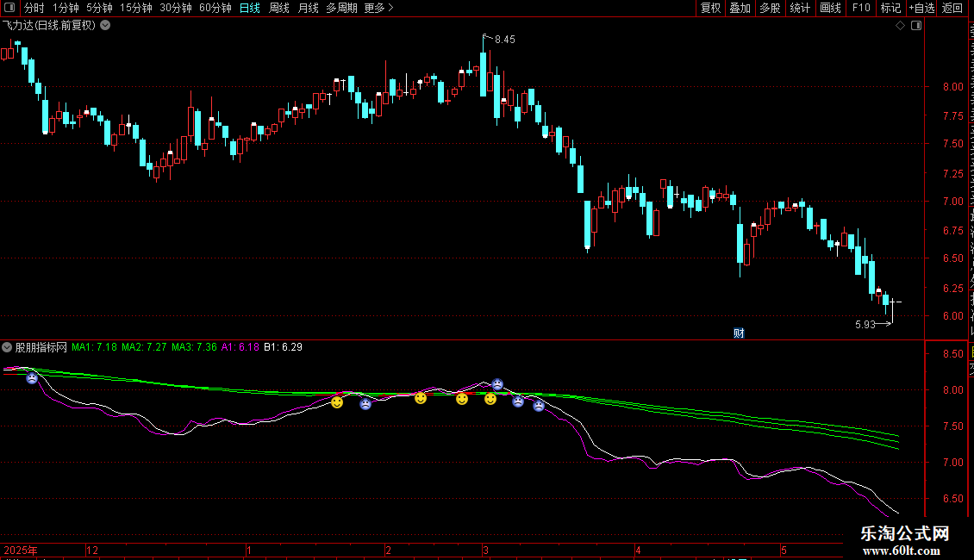The width and height of the screenshot is (974, 560).
Task: Click the 财 financial marker on the chart
Action: (739, 333)
